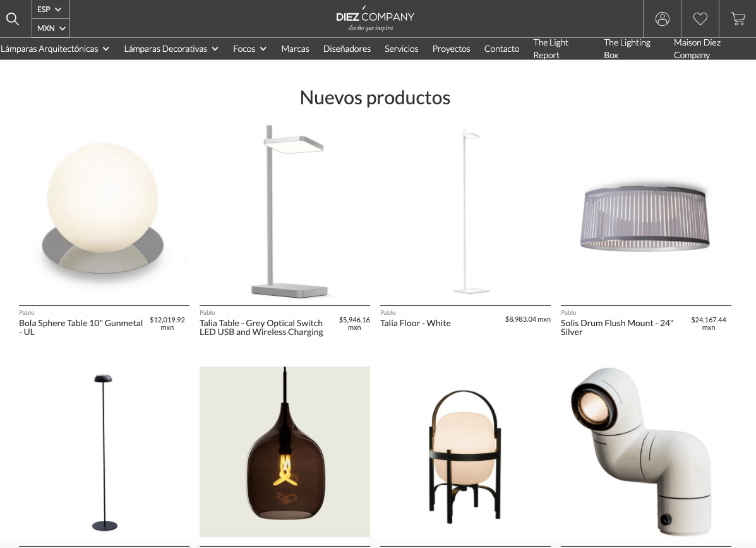Image resolution: width=756 pixels, height=548 pixels.
Task: Open the shopping cart icon
Action: point(738,19)
